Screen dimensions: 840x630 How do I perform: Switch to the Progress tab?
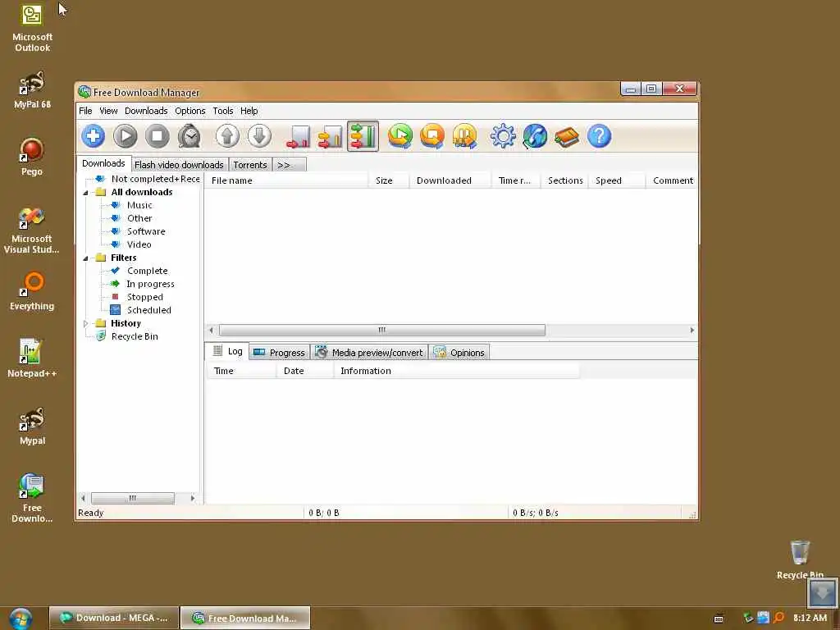click(x=280, y=353)
